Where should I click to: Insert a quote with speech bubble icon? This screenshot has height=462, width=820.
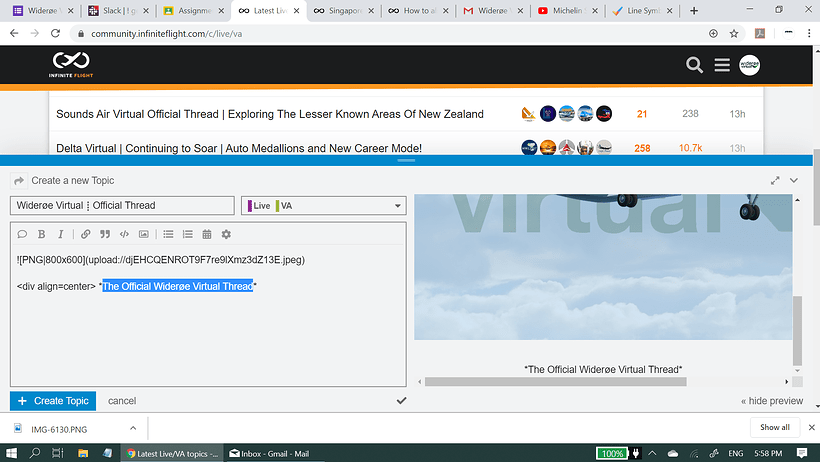[22, 234]
